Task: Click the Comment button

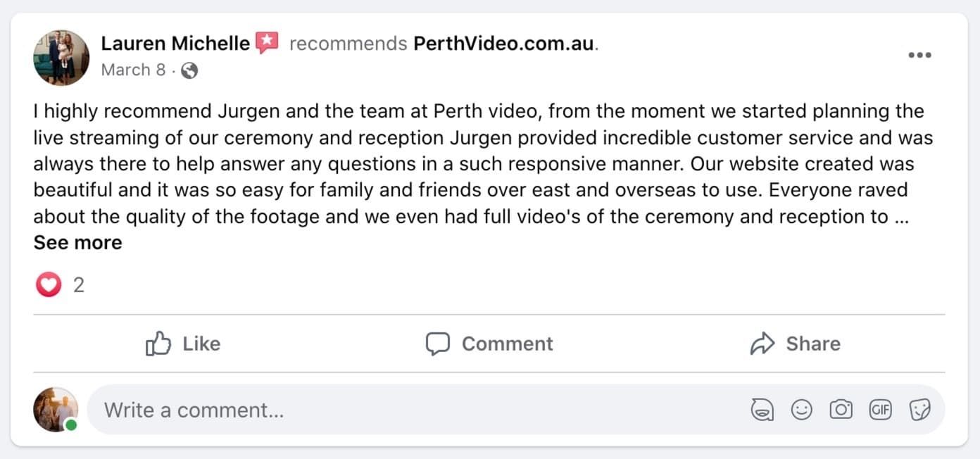Action: [x=489, y=344]
